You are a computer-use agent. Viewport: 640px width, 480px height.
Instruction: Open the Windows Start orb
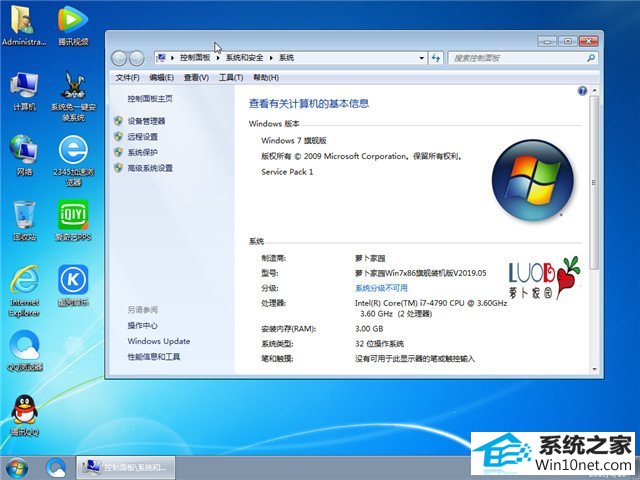[x=17, y=468]
